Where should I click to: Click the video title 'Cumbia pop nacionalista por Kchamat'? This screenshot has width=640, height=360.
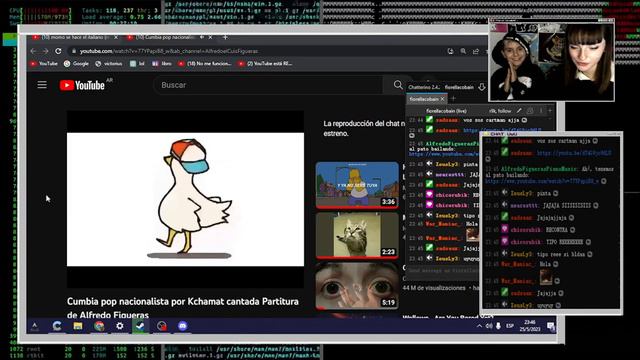coord(183,308)
